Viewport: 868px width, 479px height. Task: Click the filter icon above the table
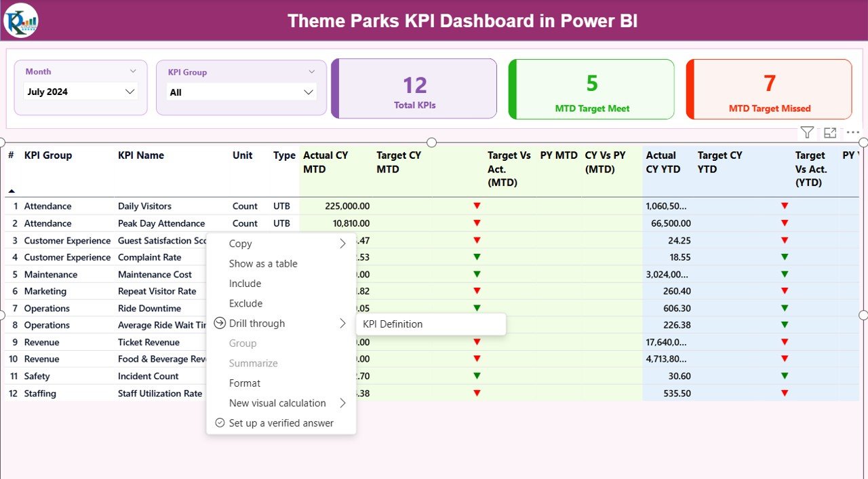806,133
